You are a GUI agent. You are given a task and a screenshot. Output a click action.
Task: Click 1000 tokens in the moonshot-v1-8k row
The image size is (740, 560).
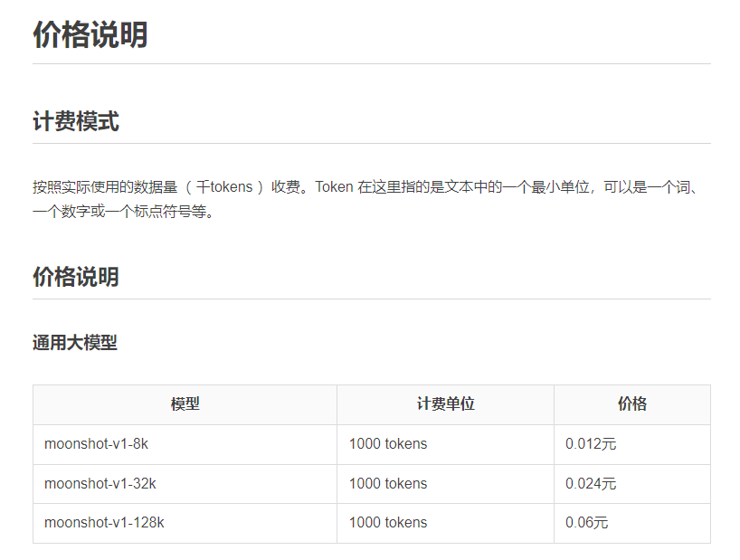(x=445, y=444)
